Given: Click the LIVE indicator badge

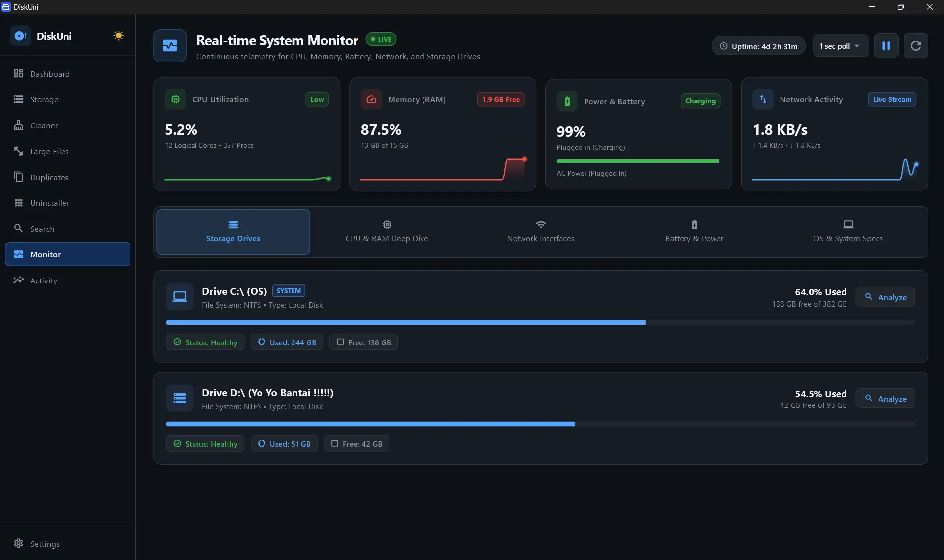Looking at the screenshot, I should point(381,39).
